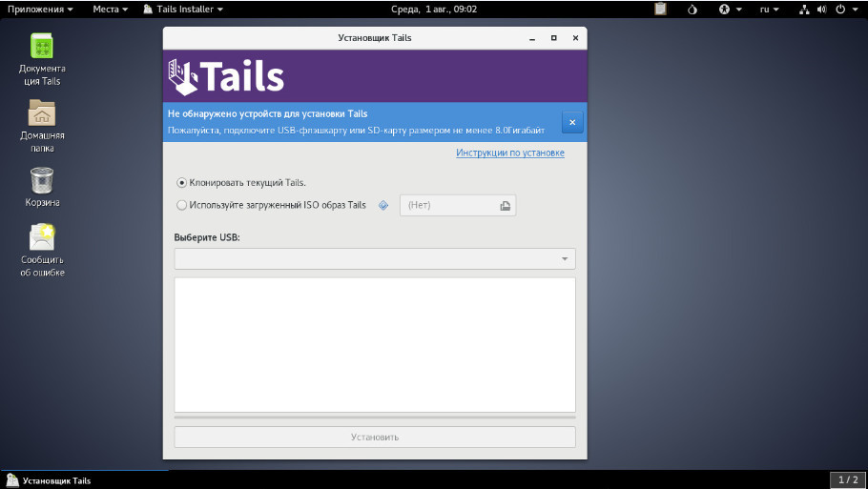Viewport: 868px width, 489px height.
Task: Open the ru keyboard layout dropdown
Action: click(x=769, y=9)
